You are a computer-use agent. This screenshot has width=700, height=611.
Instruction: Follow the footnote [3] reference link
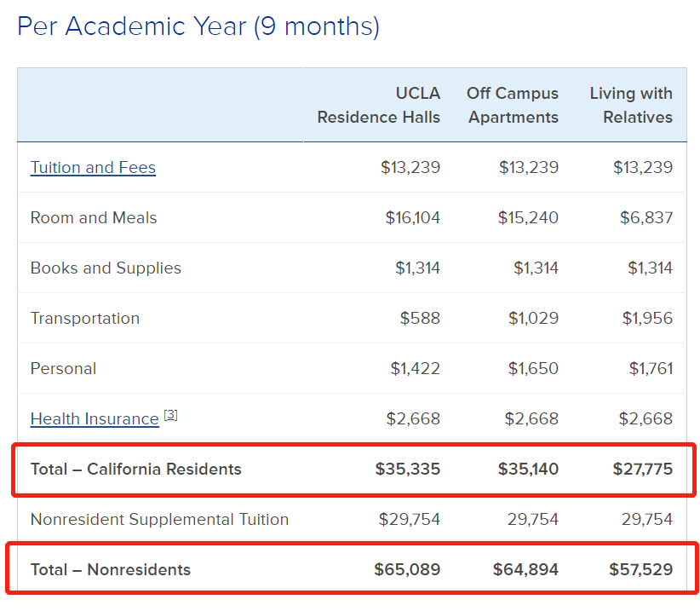click(x=170, y=415)
